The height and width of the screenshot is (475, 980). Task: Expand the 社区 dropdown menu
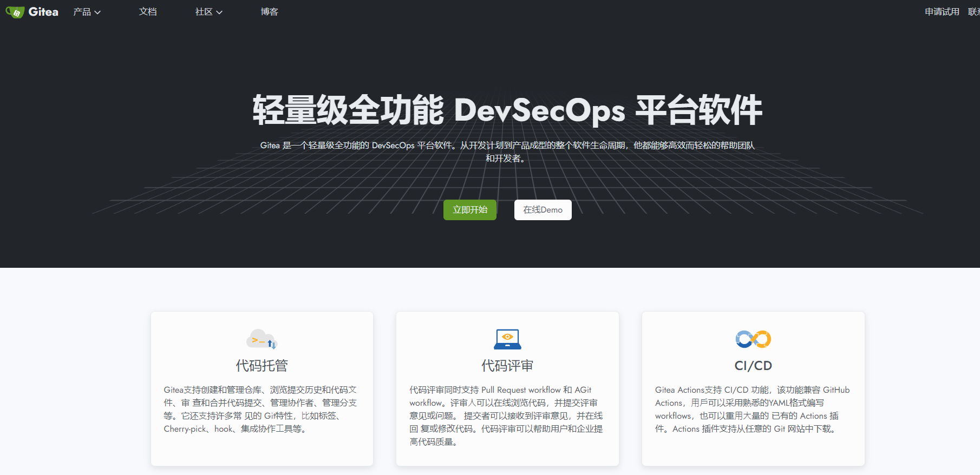(209, 12)
